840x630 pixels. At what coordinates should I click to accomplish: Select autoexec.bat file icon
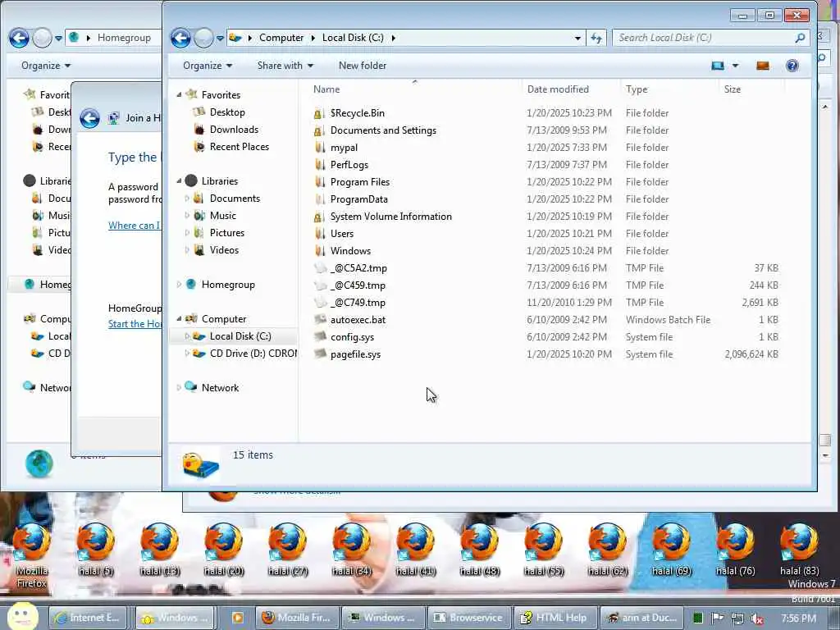click(320, 319)
